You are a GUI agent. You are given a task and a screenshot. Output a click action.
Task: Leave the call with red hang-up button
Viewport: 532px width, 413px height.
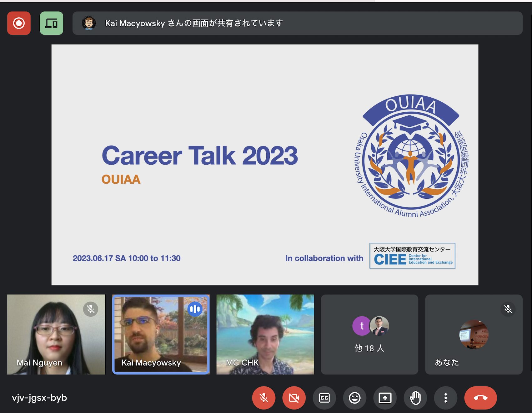(480, 398)
